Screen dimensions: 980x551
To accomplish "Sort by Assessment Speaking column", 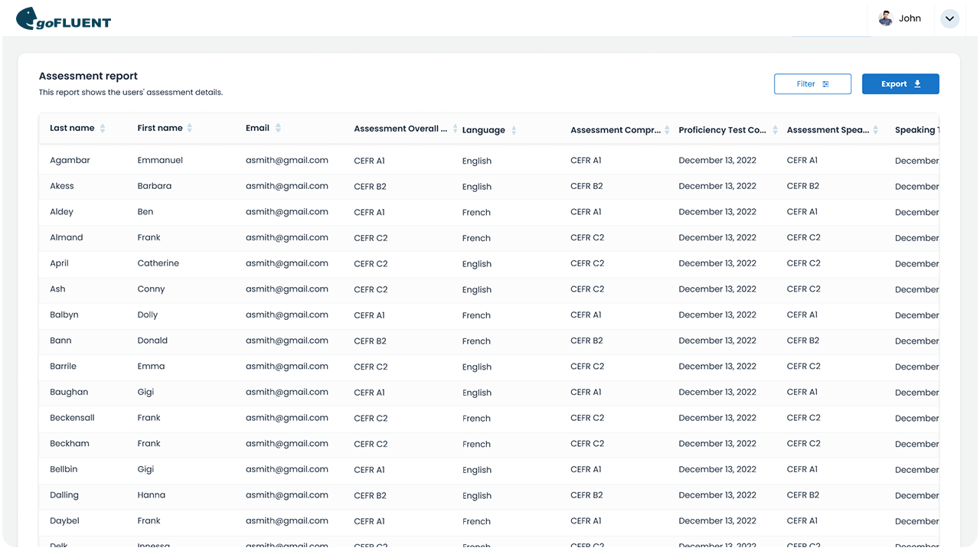I will click(876, 130).
